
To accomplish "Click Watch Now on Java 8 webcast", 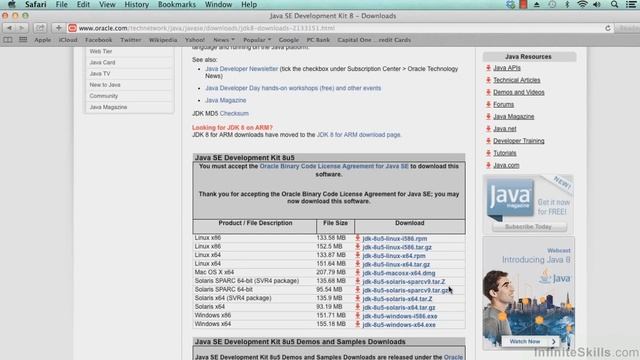I will pos(529,341).
